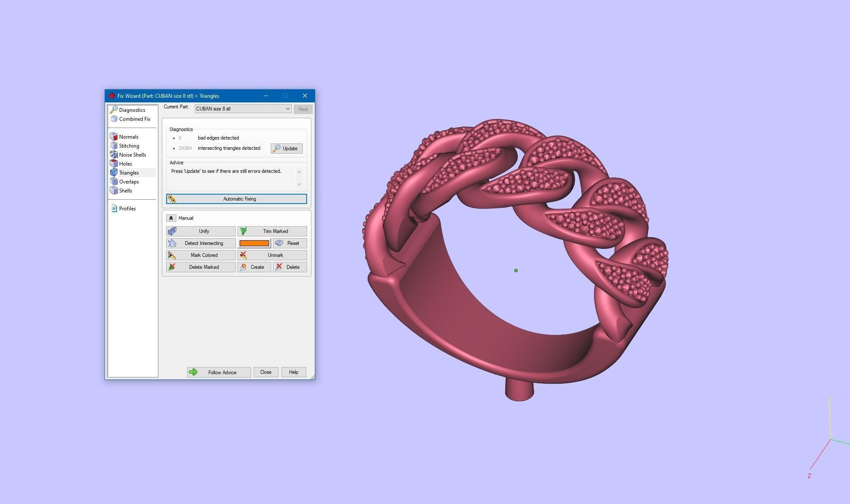
Task: Click the '29384' intersecting triangles count
Action: click(x=185, y=149)
